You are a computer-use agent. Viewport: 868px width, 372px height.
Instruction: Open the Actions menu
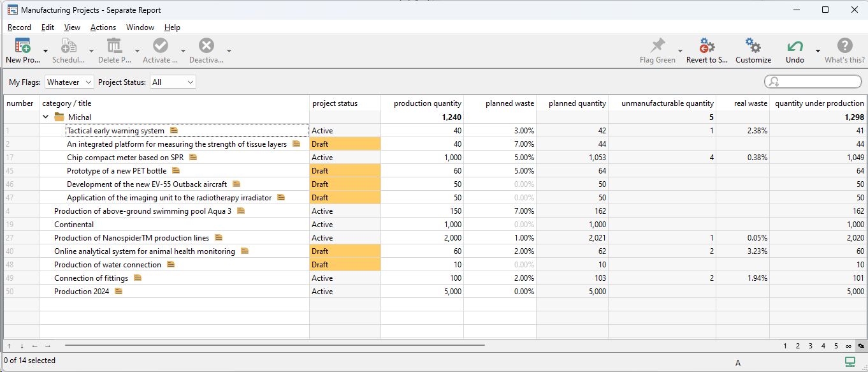pyautogui.click(x=103, y=27)
